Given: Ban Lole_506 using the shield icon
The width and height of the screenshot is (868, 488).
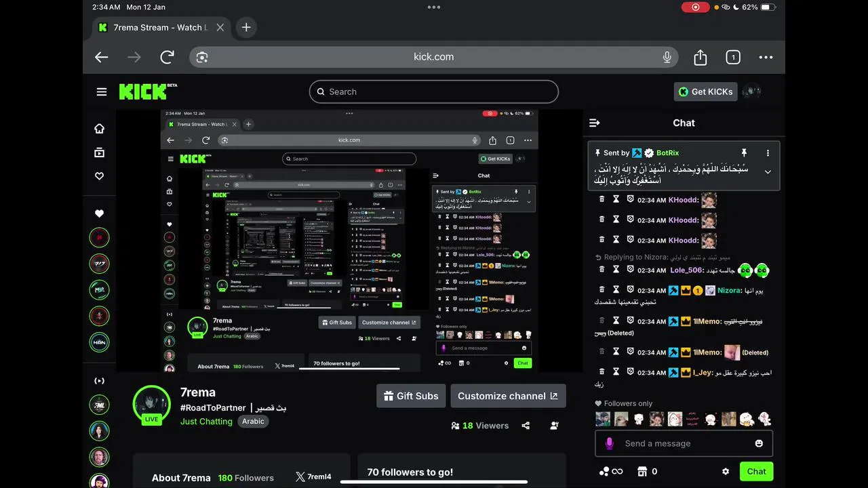Looking at the screenshot, I should 630,270.
